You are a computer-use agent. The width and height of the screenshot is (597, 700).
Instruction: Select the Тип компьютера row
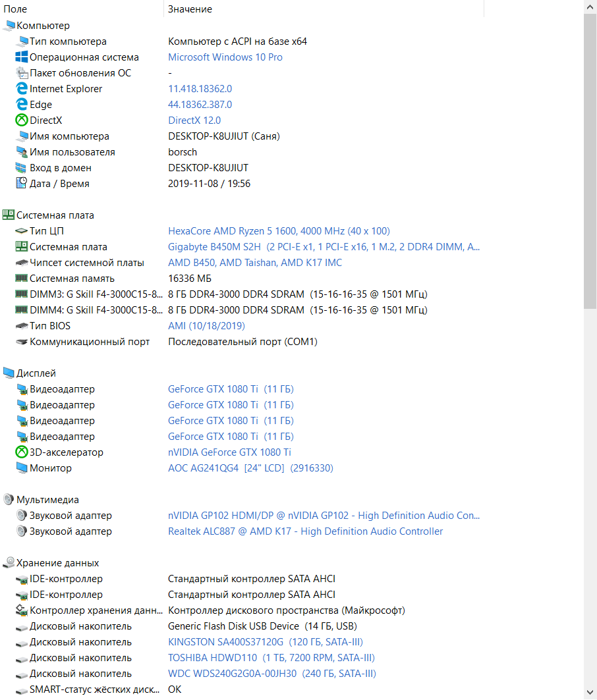click(241, 41)
